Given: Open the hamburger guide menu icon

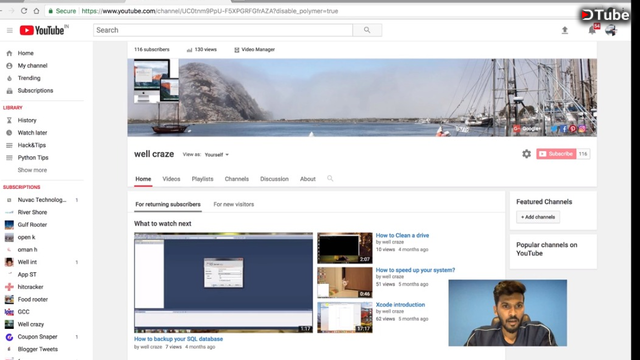Looking at the screenshot, I should click(10, 30).
